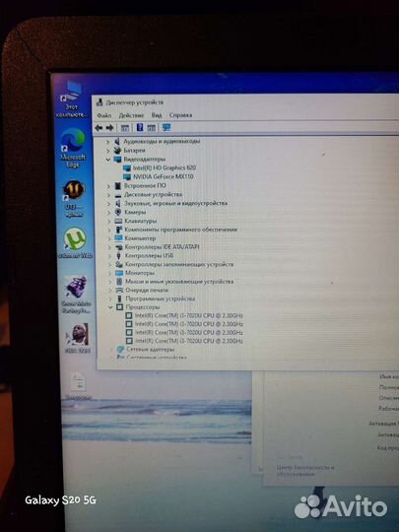Select the first Intel Core i3-7020U processor
This screenshot has width=399, height=532.
tap(189, 315)
